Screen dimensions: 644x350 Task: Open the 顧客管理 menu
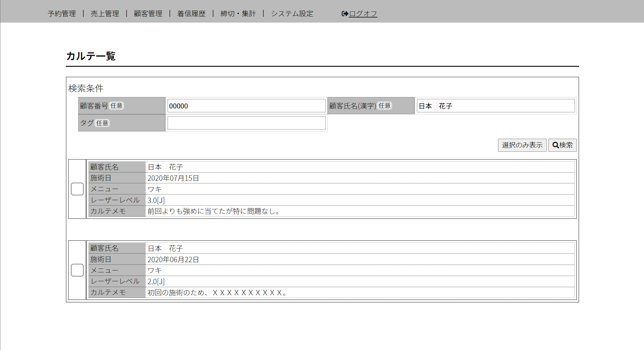pos(148,14)
